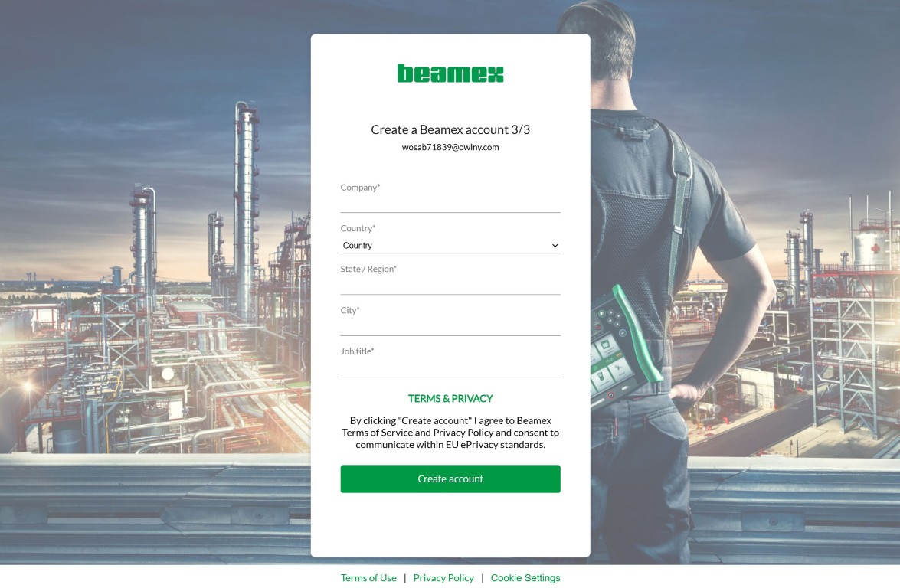Click the City* field label
This screenshot has height=588, width=900.
tap(350, 310)
